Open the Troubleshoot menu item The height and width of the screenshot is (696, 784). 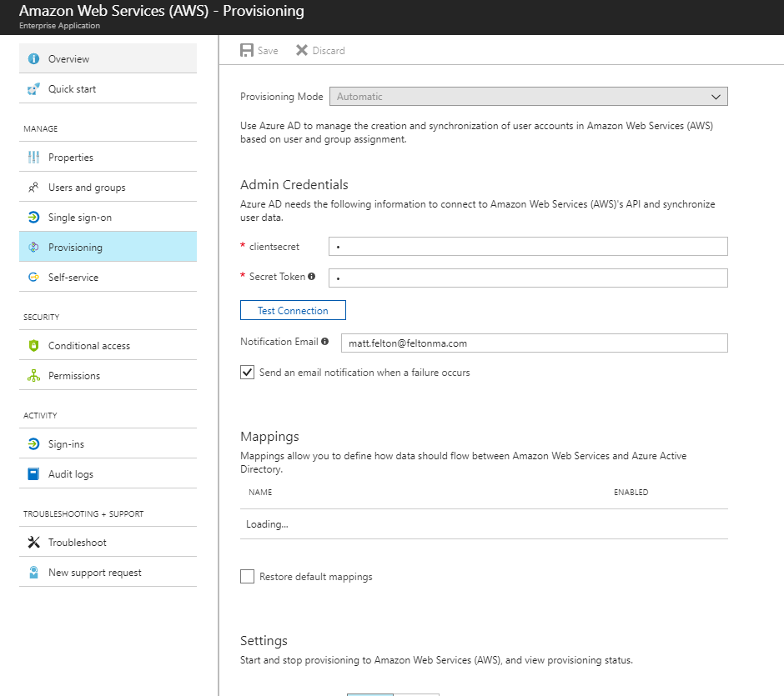click(108, 542)
